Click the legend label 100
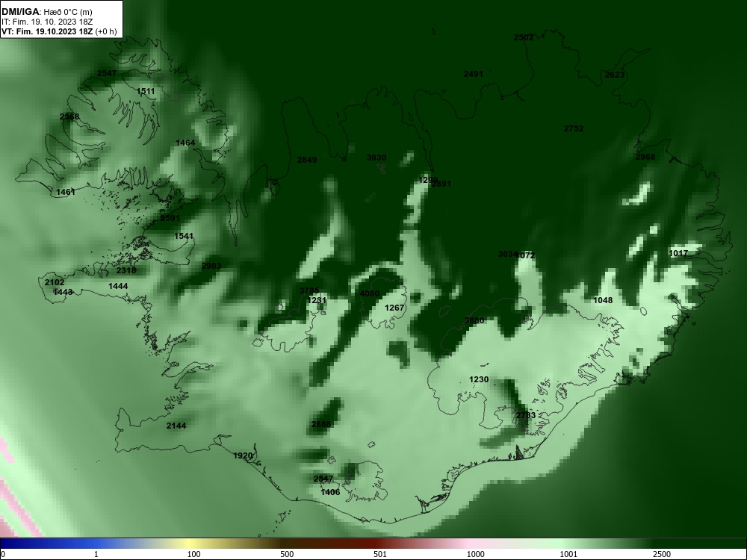The image size is (747, 560). click(x=193, y=554)
